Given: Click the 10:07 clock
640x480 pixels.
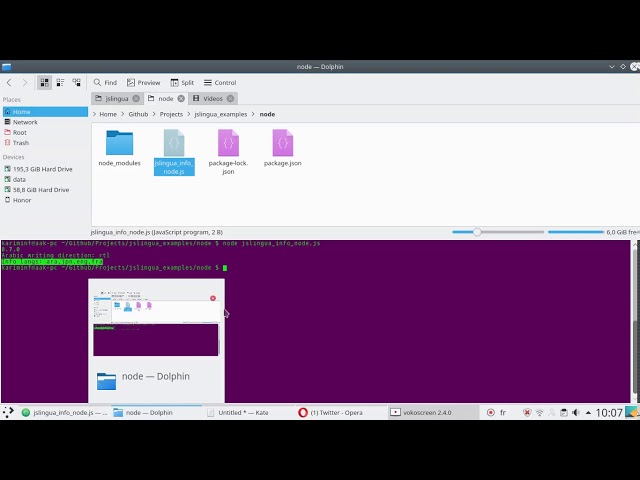Looking at the screenshot, I should 609,413.
